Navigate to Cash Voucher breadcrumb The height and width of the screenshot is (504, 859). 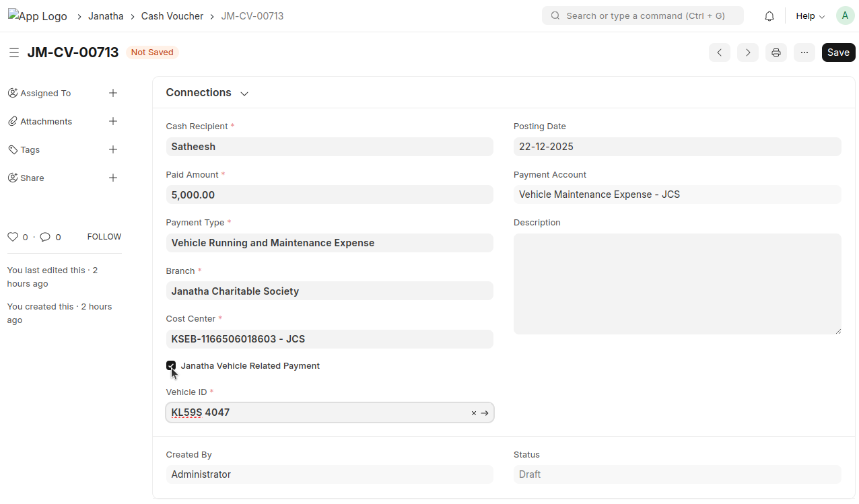click(x=172, y=16)
